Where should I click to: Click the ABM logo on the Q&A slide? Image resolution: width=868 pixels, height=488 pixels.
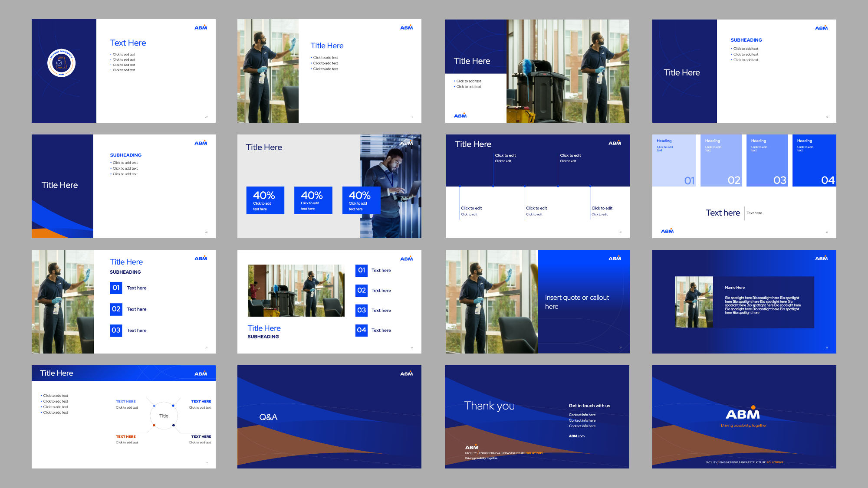tap(407, 373)
